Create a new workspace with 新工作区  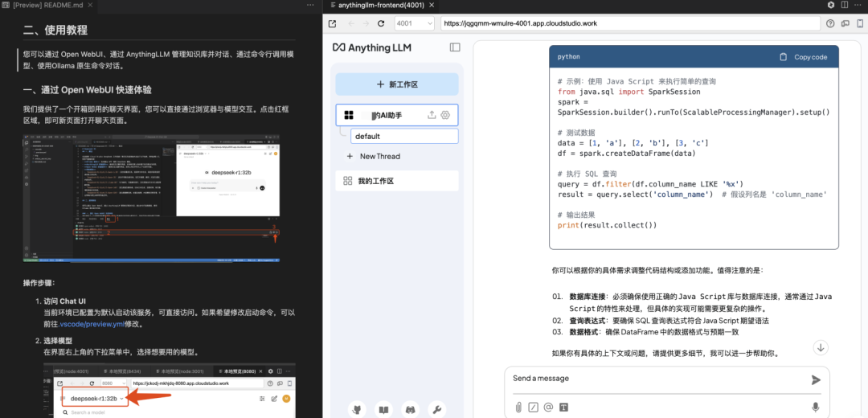tap(397, 84)
